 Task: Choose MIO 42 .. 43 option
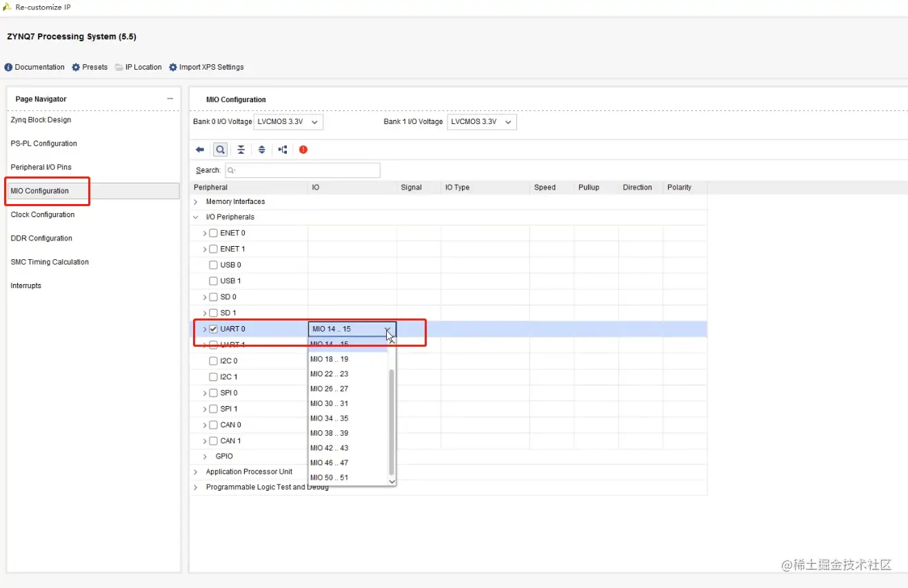pyautogui.click(x=348, y=448)
